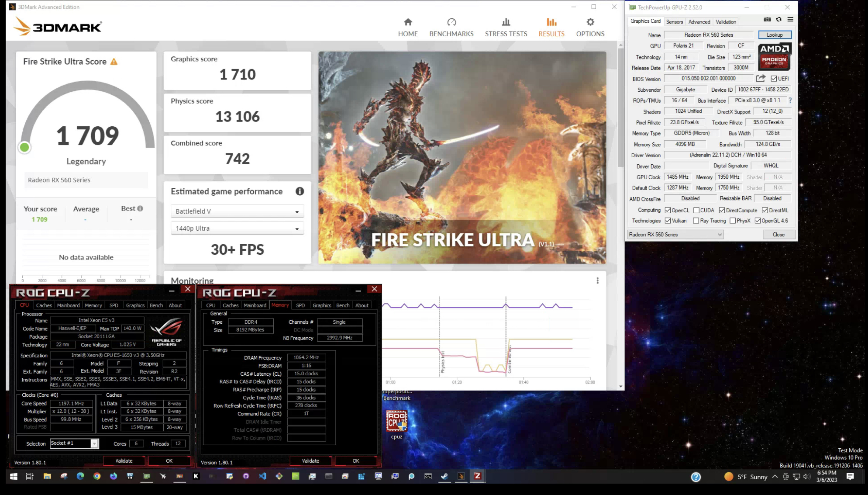Launch Google Chrome from the taskbar
Screen dimensions: 868x495
pyautogui.click(x=97, y=476)
